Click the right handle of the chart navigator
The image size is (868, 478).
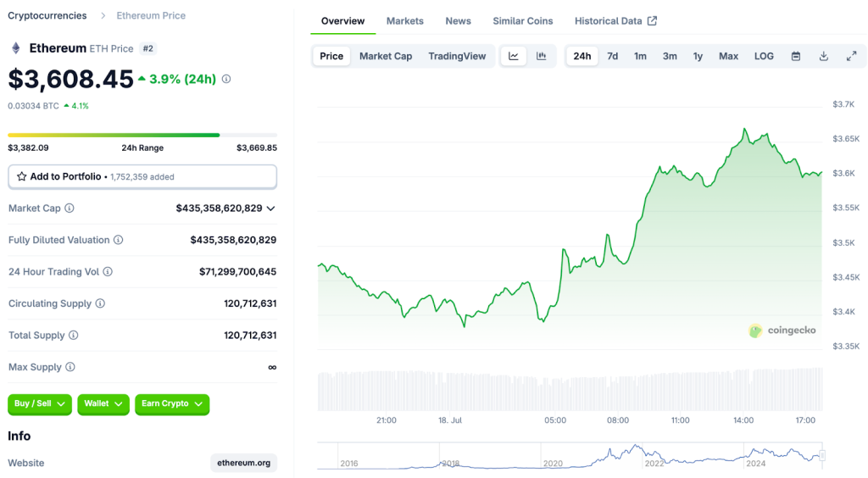822,455
